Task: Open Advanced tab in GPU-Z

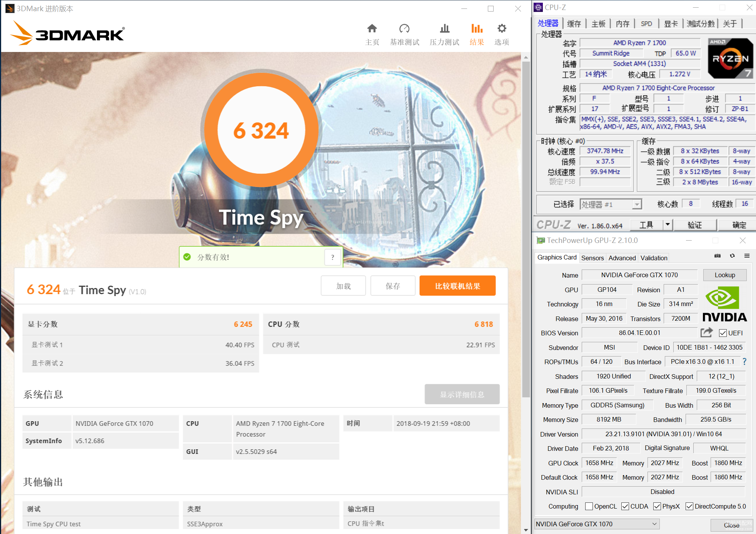Action: tap(622, 258)
